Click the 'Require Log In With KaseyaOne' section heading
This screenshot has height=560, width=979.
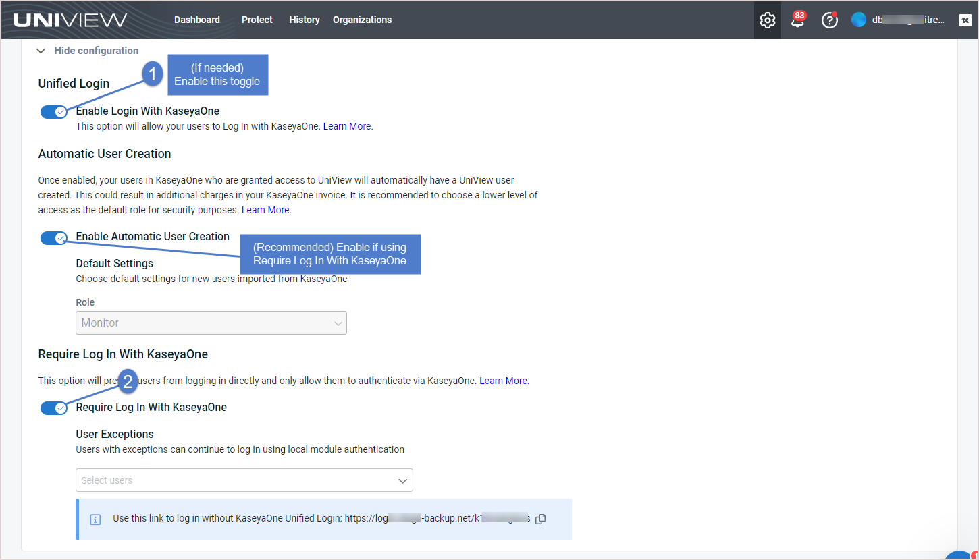coord(123,354)
